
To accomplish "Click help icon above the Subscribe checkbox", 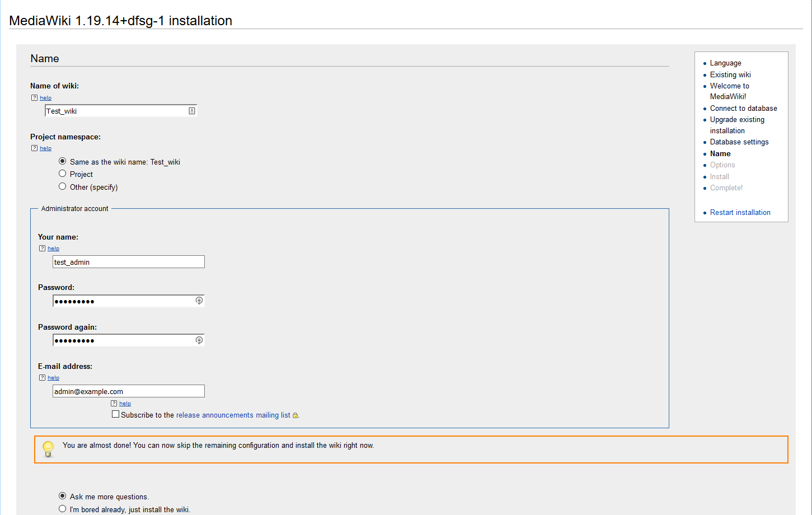I will point(114,404).
